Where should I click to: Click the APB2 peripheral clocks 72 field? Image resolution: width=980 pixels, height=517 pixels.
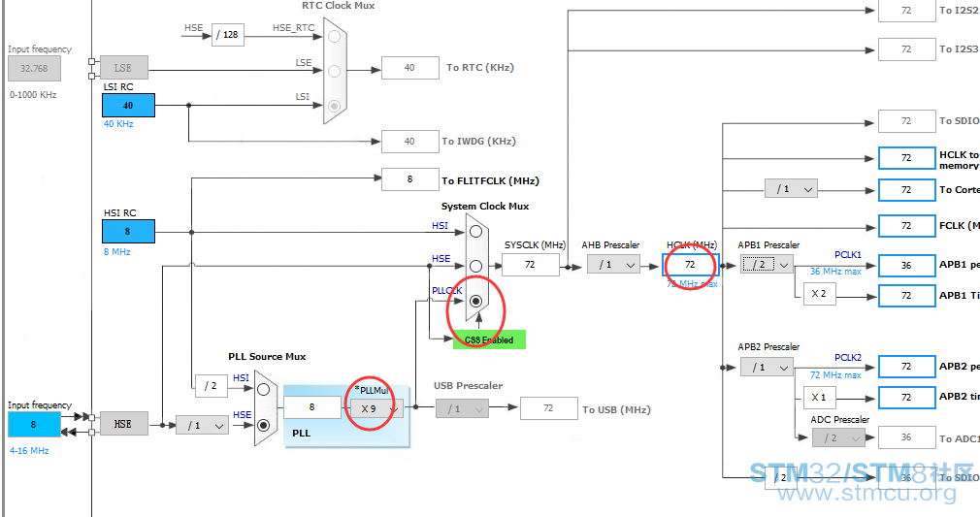pyautogui.click(x=907, y=367)
